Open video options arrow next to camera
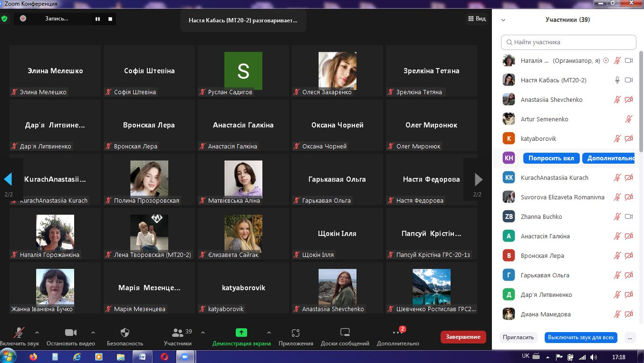644x363 pixels. [93, 333]
